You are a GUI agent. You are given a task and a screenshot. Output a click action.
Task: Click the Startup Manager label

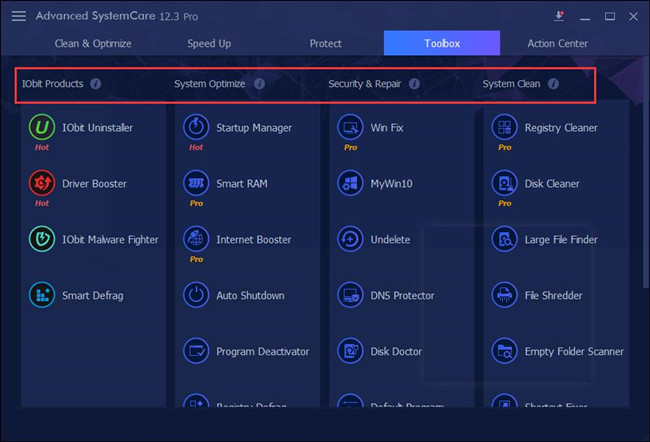pyautogui.click(x=254, y=128)
